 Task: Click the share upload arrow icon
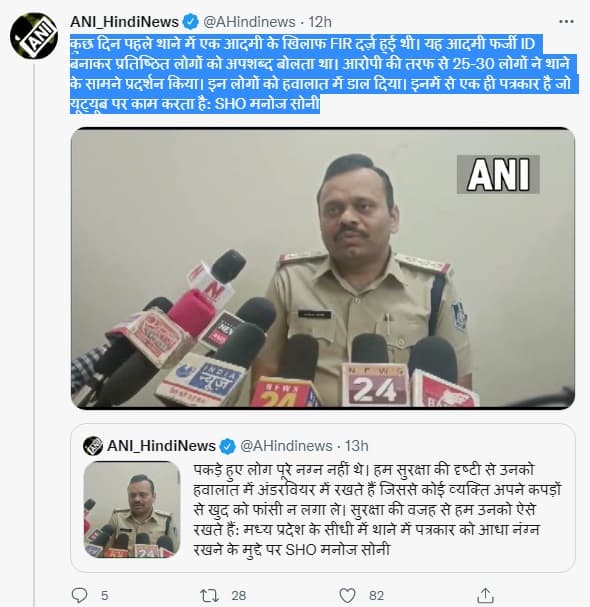(x=485, y=595)
